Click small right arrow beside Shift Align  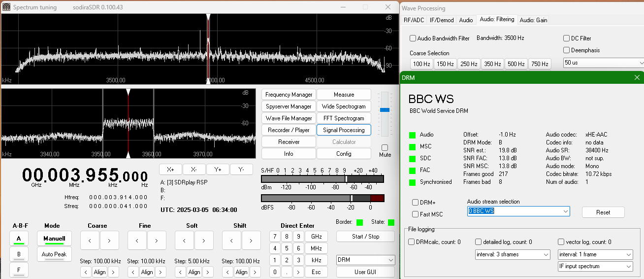[255, 272]
